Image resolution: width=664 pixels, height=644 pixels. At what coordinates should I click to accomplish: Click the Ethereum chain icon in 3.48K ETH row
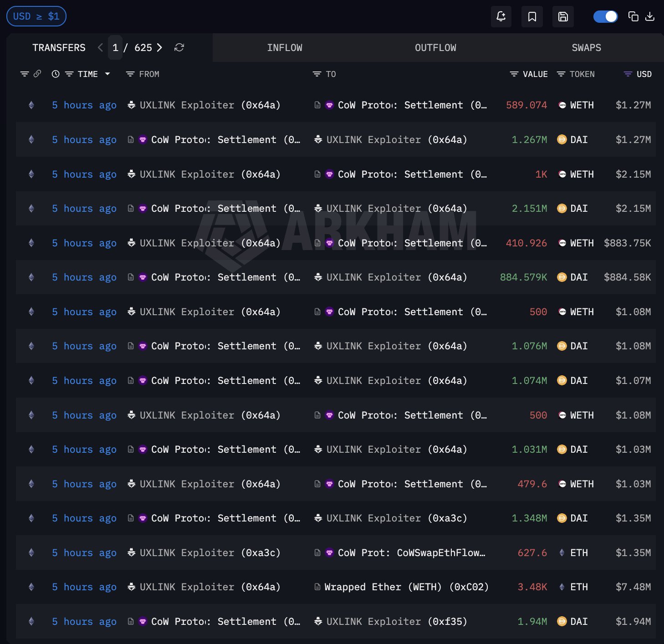click(31, 587)
